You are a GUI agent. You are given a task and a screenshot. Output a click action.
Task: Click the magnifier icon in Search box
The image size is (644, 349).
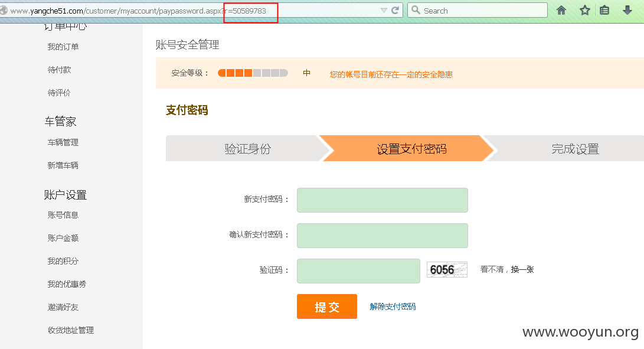point(416,10)
